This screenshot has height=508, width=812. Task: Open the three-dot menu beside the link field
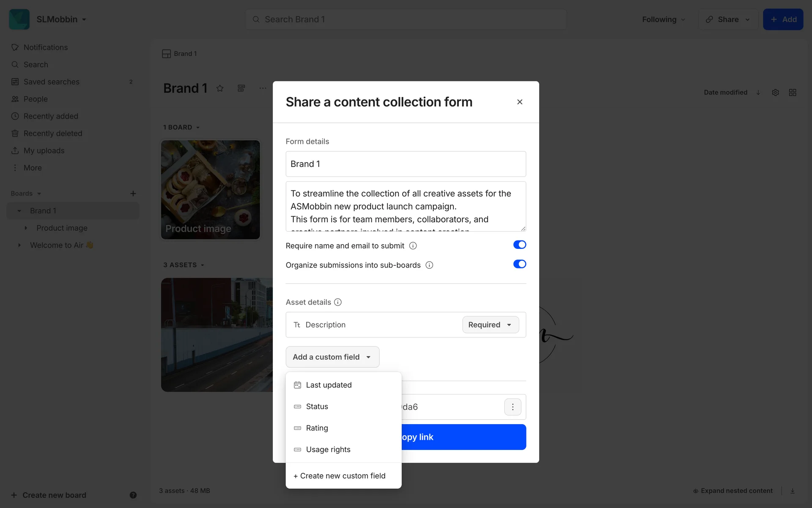pyautogui.click(x=513, y=407)
